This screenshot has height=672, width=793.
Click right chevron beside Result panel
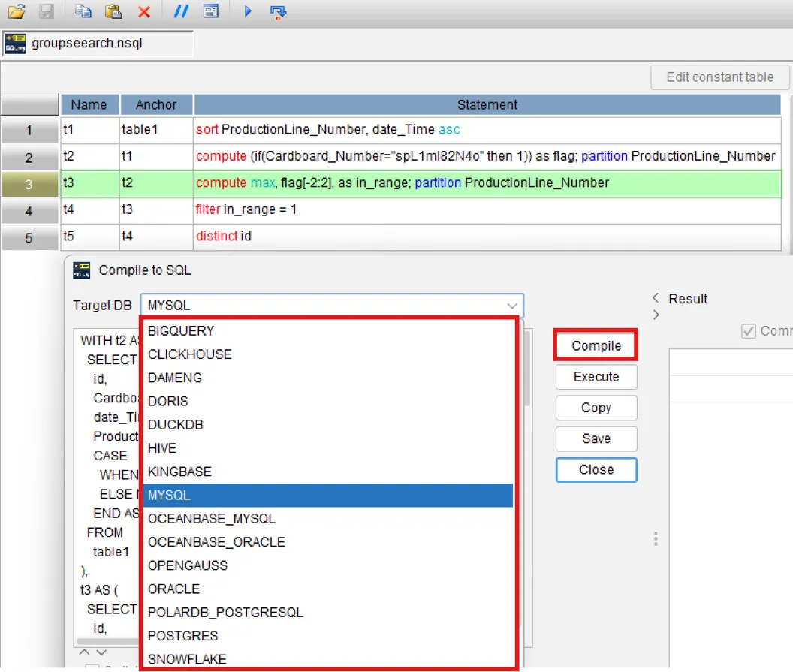pos(656,315)
